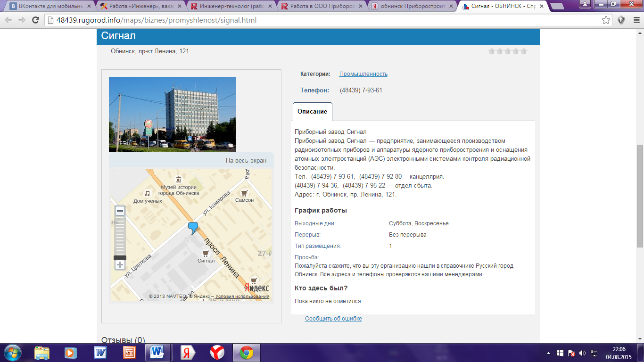Screen dimensions: 644x362
Task: Show hidden system tray icons
Action: (548, 353)
